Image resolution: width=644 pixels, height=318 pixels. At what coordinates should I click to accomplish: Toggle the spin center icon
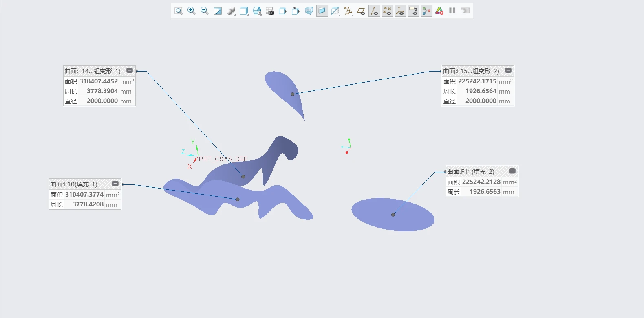point(426,11)
